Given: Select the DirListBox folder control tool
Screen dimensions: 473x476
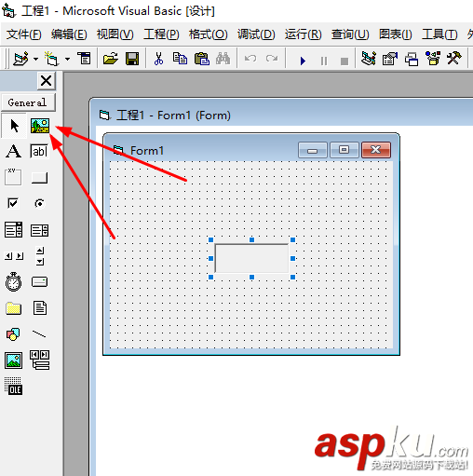Looking at the screenshot, I should (13, 308).
